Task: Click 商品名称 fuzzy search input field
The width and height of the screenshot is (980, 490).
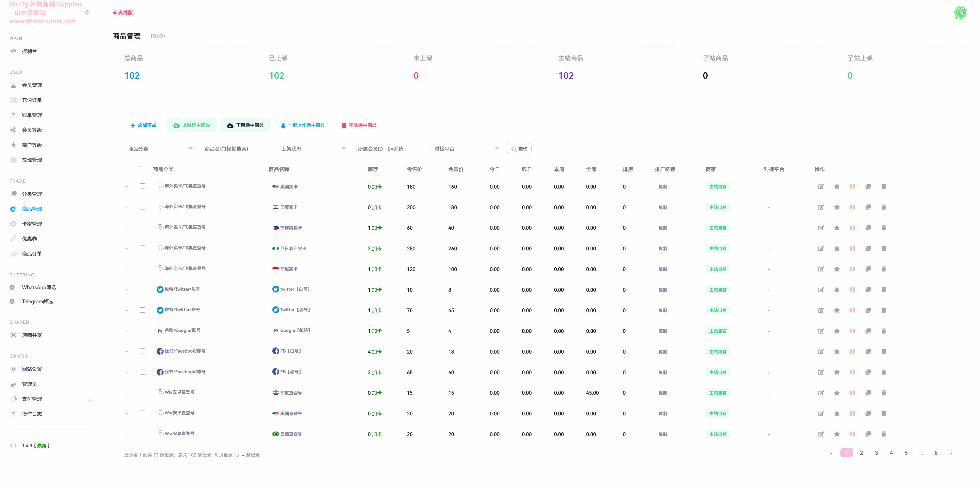Action: 237,148
